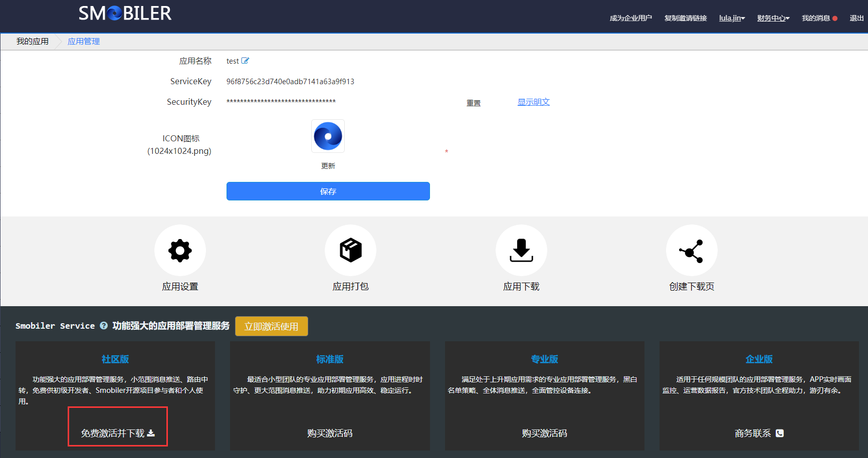Click the 企业版 plan title
Viewport: 868px width, 458px height.
[x=759, y=359]
